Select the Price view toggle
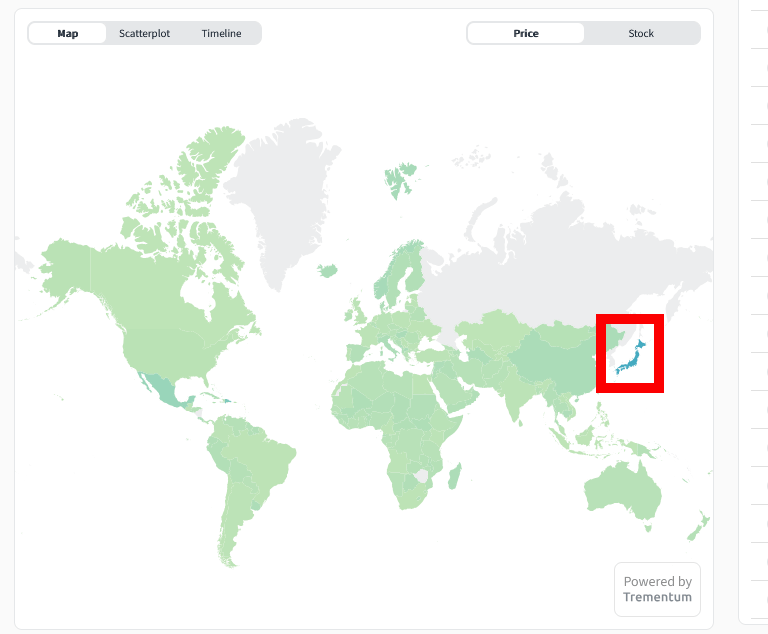Viewport: 768px width, 634px height. 526,33
